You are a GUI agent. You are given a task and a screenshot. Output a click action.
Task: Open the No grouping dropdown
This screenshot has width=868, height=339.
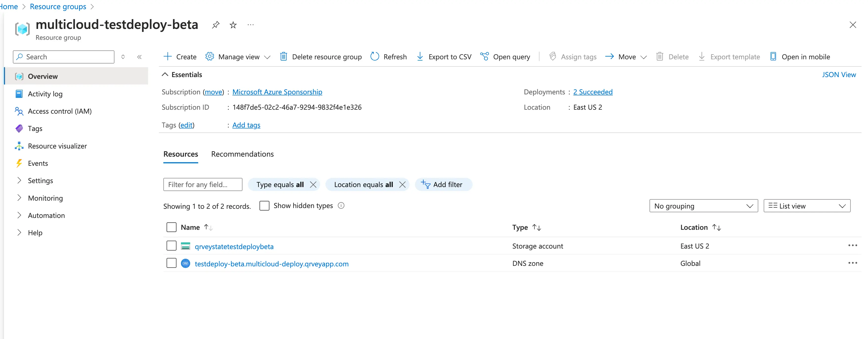pos(703,206)
